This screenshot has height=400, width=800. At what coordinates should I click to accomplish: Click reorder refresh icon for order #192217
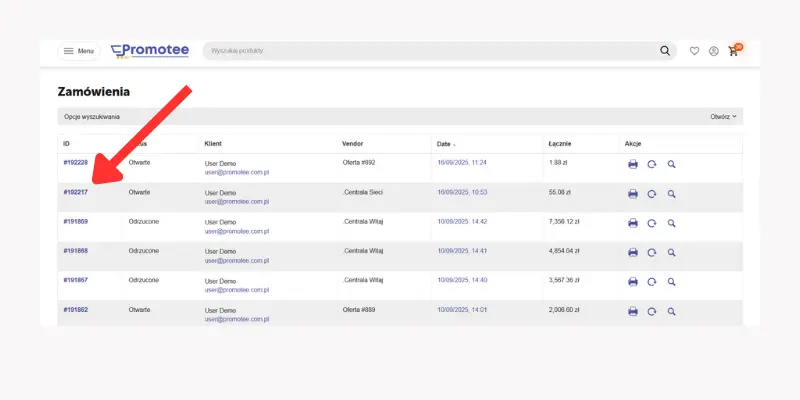[652, 194]
